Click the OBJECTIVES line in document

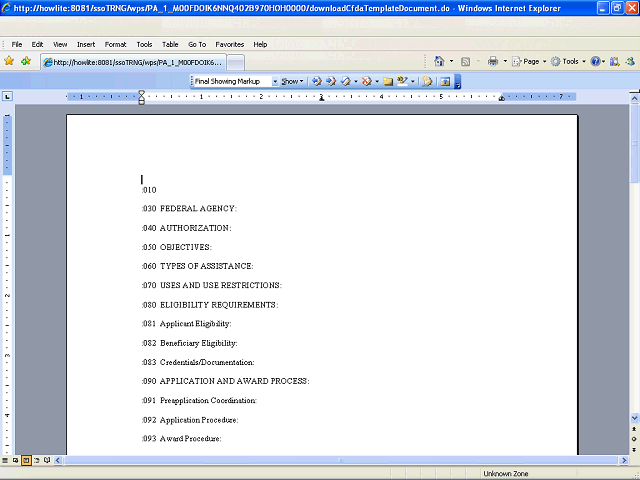coord(177,247)
